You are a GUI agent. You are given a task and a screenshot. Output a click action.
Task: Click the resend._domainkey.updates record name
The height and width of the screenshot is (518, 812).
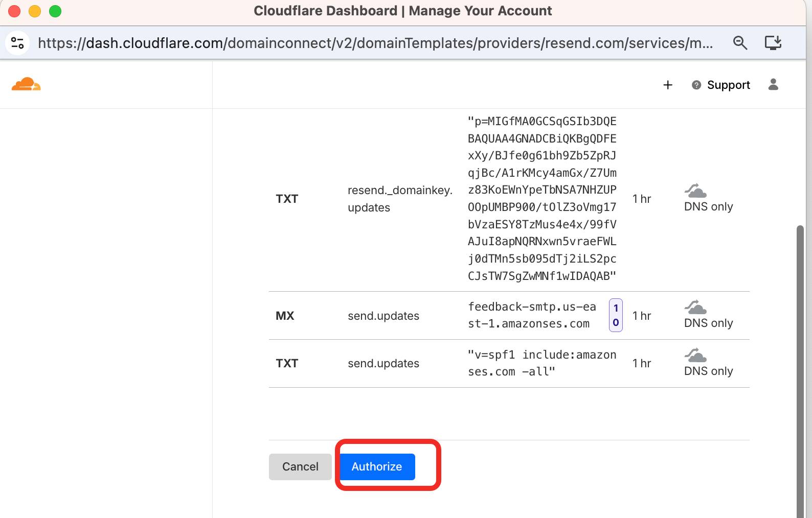(400, 199)
